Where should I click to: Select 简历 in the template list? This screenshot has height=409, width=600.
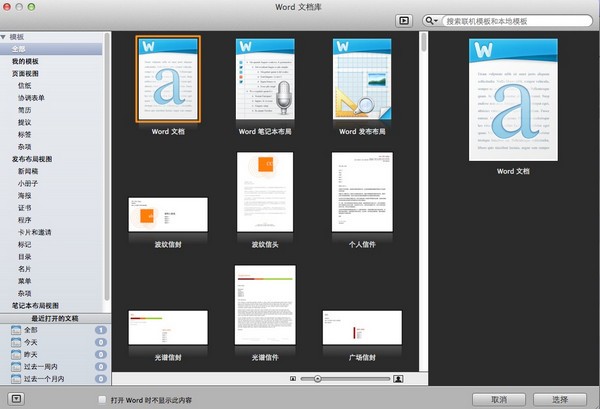[24, 110]
